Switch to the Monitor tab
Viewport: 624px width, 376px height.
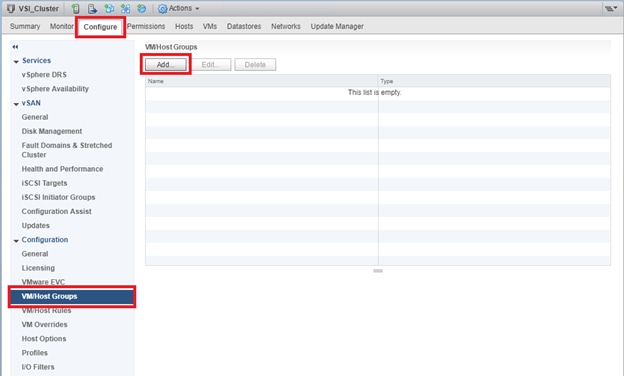point(62,26)
